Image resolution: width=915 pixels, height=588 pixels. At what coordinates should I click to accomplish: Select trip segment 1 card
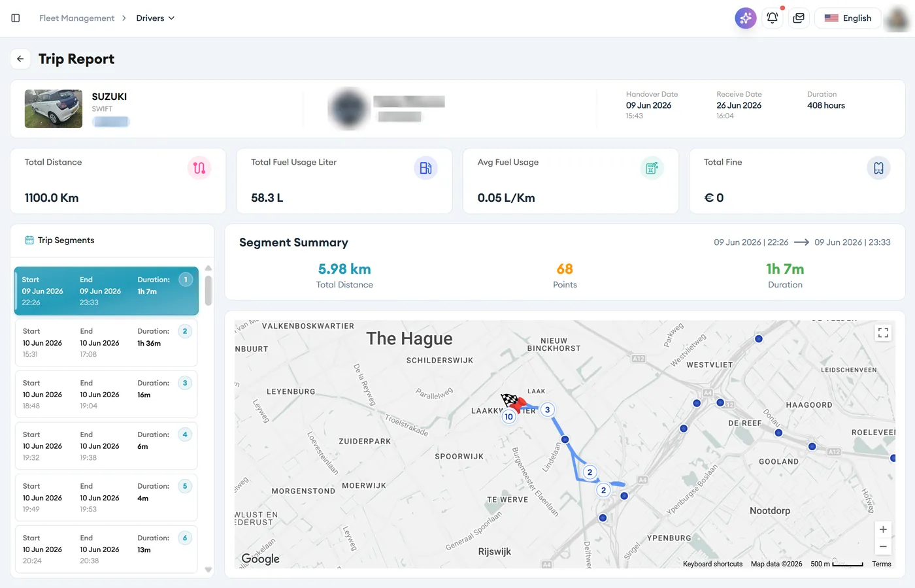click(107, 291)
